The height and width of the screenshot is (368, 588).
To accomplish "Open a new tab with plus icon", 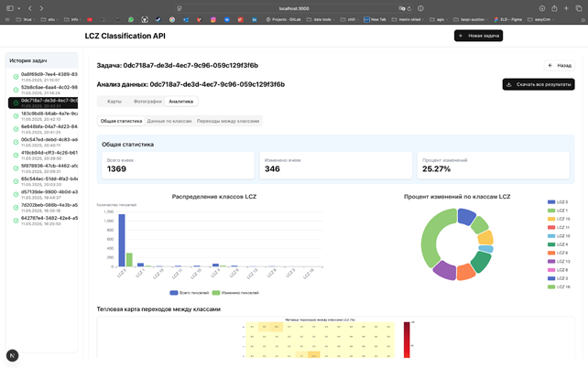I will (x=566, y=8).
